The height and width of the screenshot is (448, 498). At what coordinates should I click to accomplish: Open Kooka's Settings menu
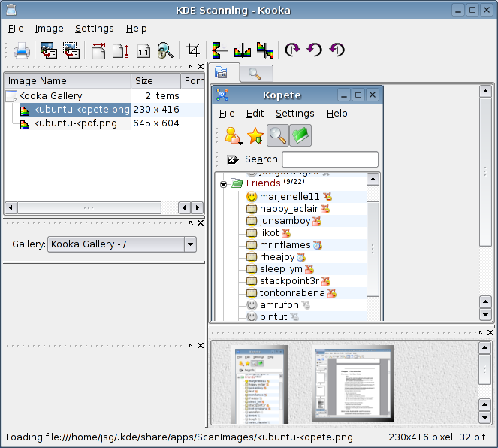95,29
